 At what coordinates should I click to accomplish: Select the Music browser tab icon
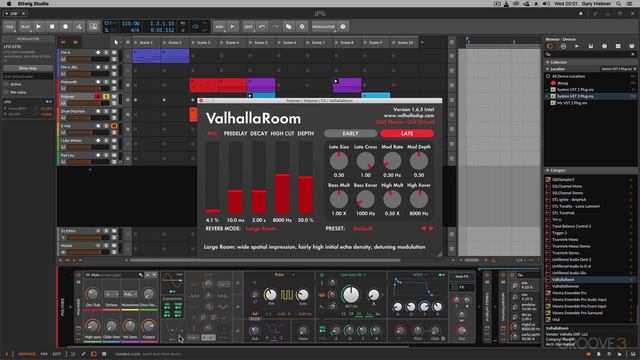[x=604, y=46]
